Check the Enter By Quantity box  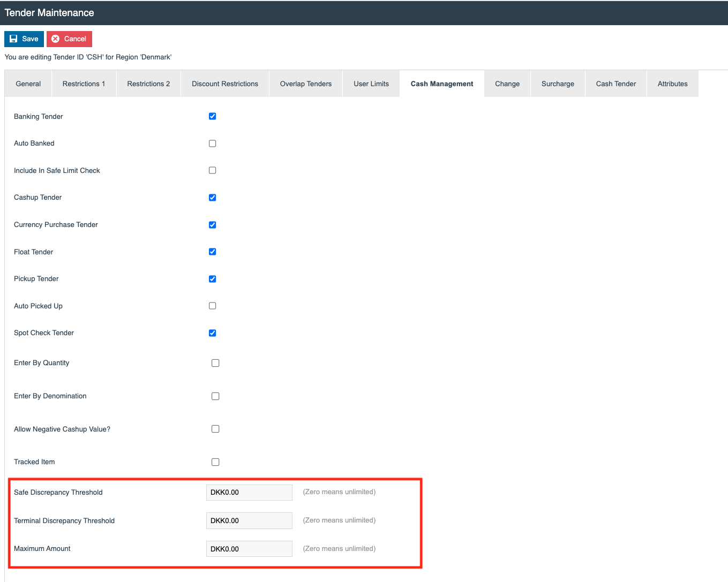pyautogui.click(x=215, y=363)
